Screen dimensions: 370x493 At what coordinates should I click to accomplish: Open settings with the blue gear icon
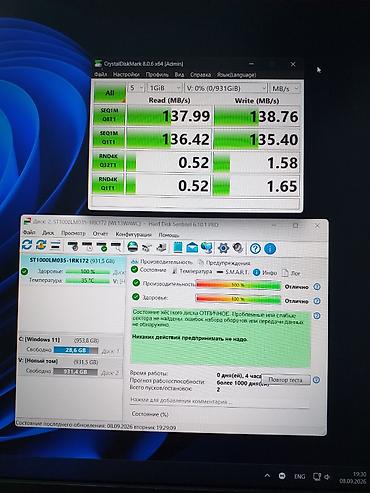coord(223,248)
